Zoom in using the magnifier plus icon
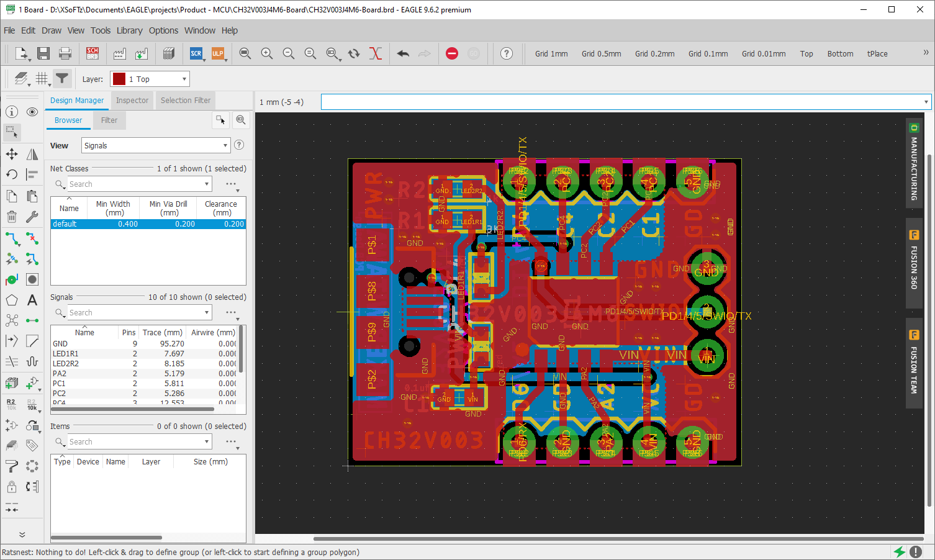Viewport: 935px width, 560px height. pyautogui.click(x=267, y=53)
